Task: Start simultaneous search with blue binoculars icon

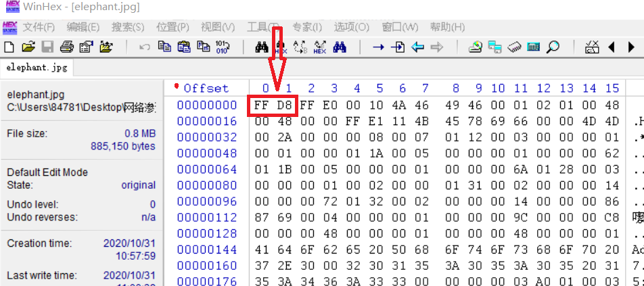Action: tap(340, 47)
